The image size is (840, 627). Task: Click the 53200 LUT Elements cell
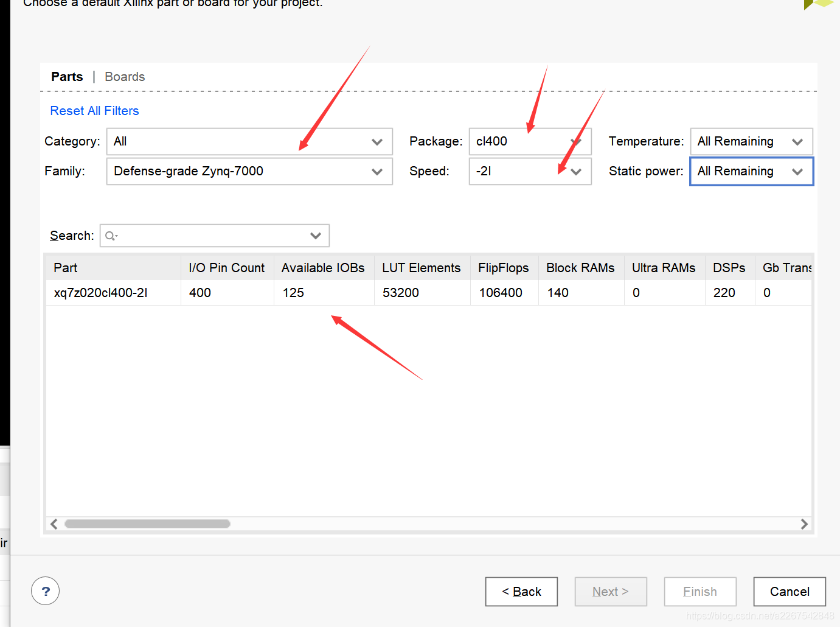(422, 293)
